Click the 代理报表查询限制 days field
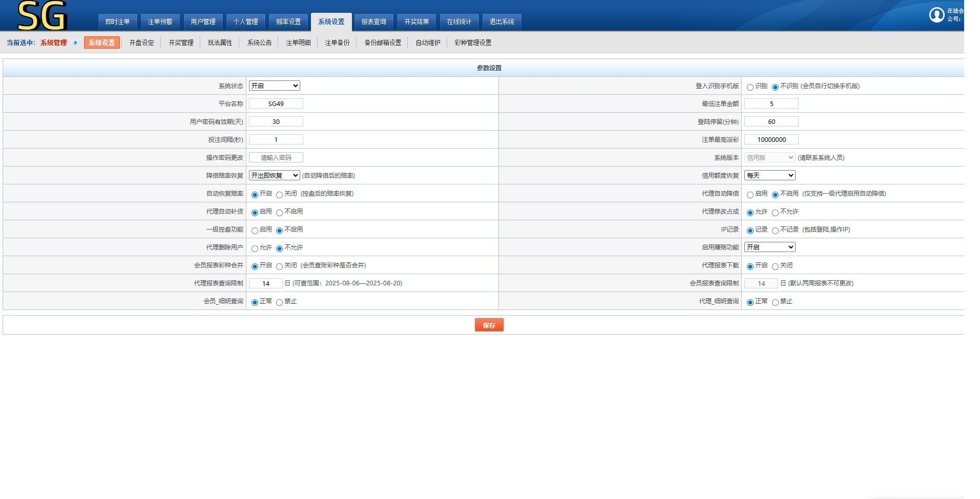 tap(265, 283)
